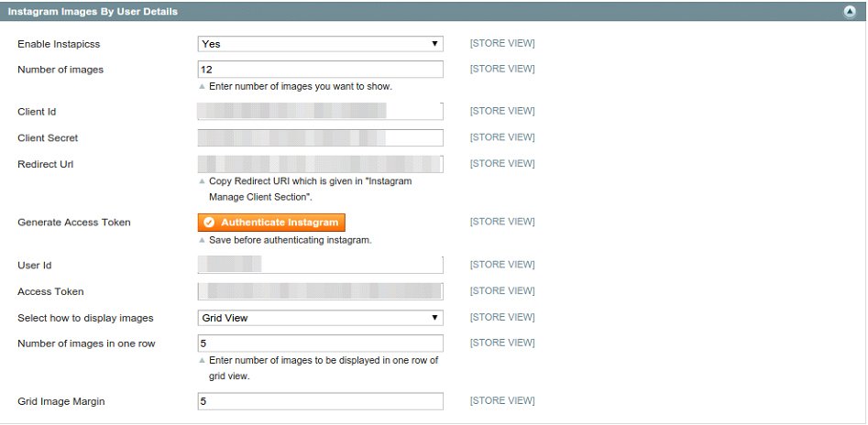Open the Select how to display images dropdown

tap(321, 318)
